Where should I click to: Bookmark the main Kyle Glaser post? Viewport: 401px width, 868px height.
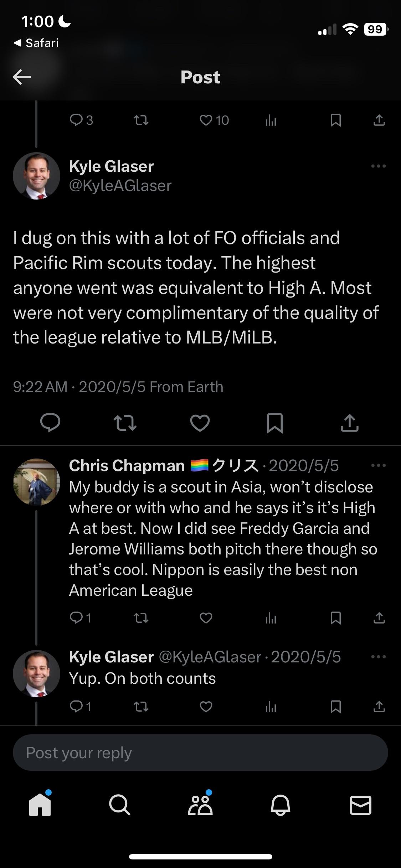coord(274,423)
